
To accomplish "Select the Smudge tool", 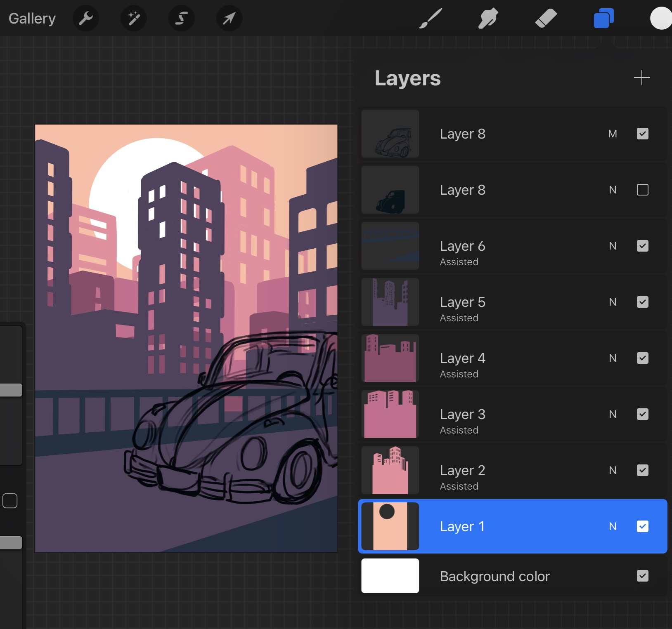I will [x=488, y=19].
